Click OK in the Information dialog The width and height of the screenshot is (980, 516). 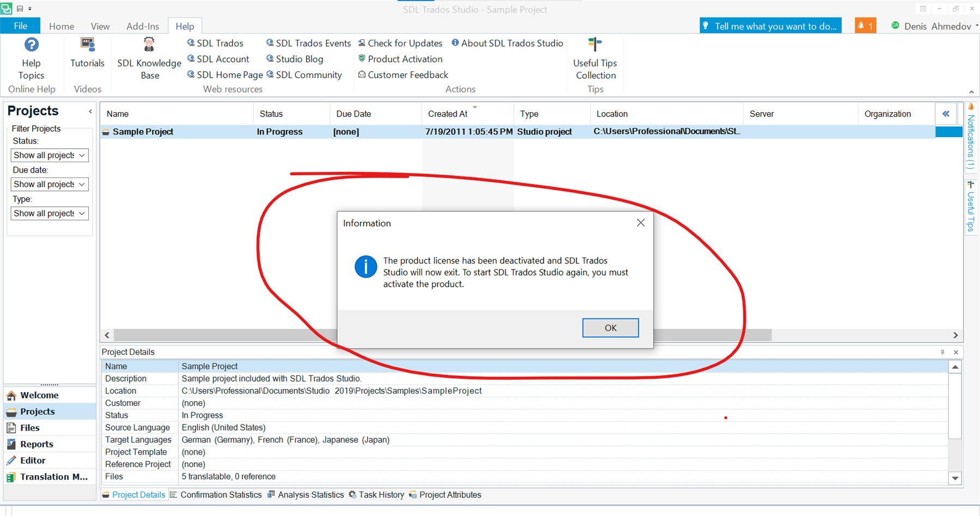[610, 328]
